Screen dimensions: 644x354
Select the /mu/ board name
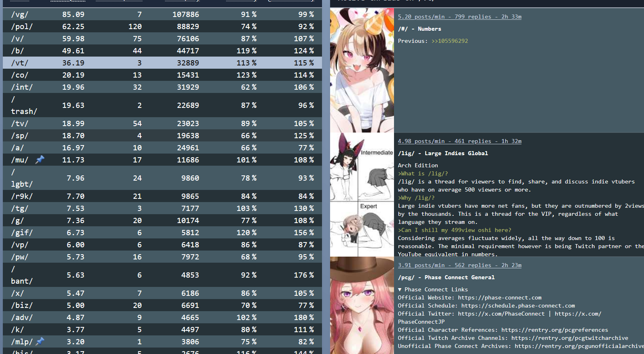[20, 160]
